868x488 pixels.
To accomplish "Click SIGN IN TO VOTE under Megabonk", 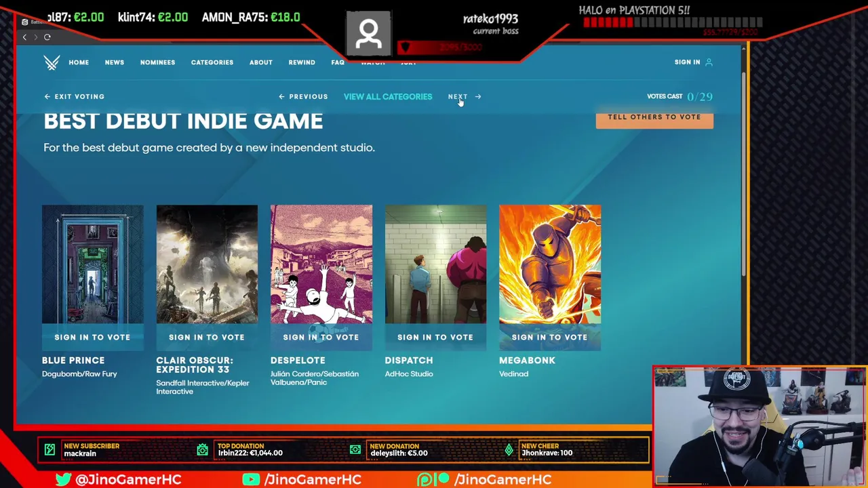I will pos(550,337).
